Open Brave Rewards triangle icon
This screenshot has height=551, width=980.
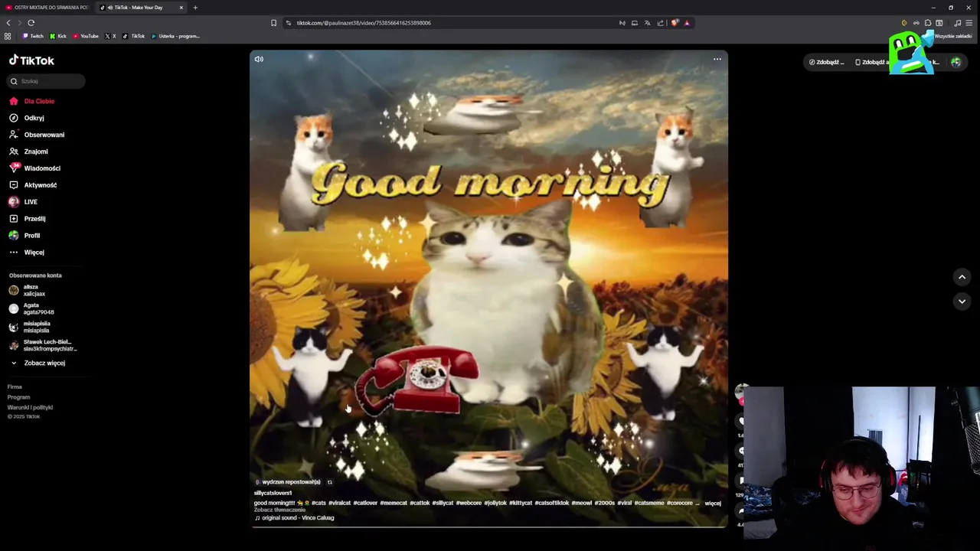[687, 23]
